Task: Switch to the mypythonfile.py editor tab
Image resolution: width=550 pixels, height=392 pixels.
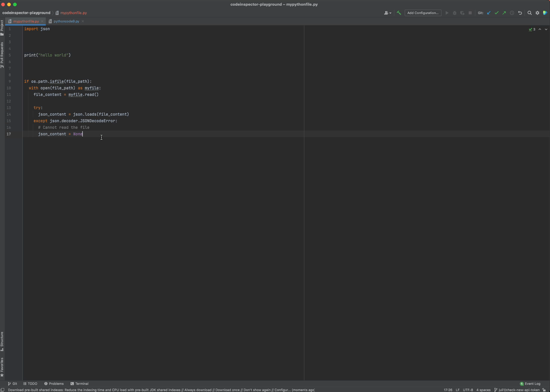Action: [26, 21]
